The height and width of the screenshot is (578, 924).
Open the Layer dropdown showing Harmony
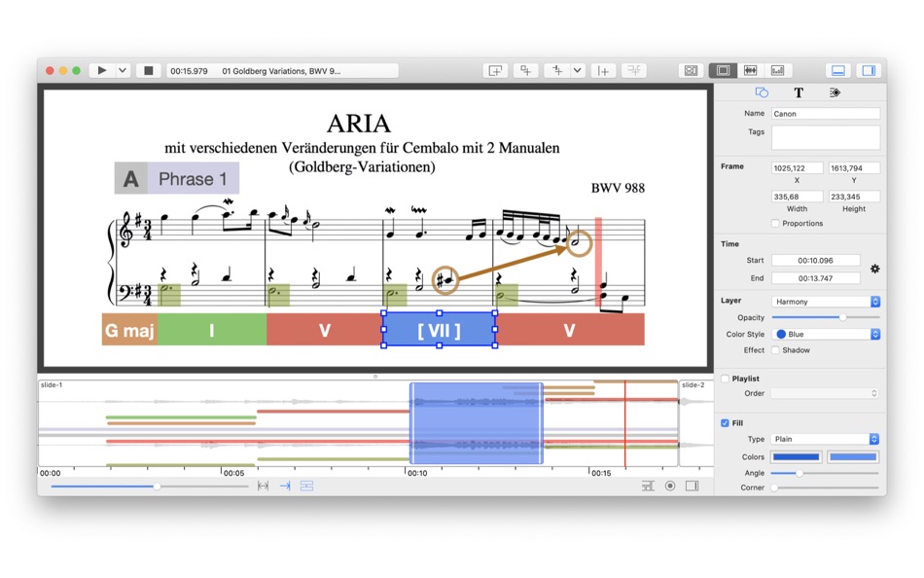click(x=826, y=302)
